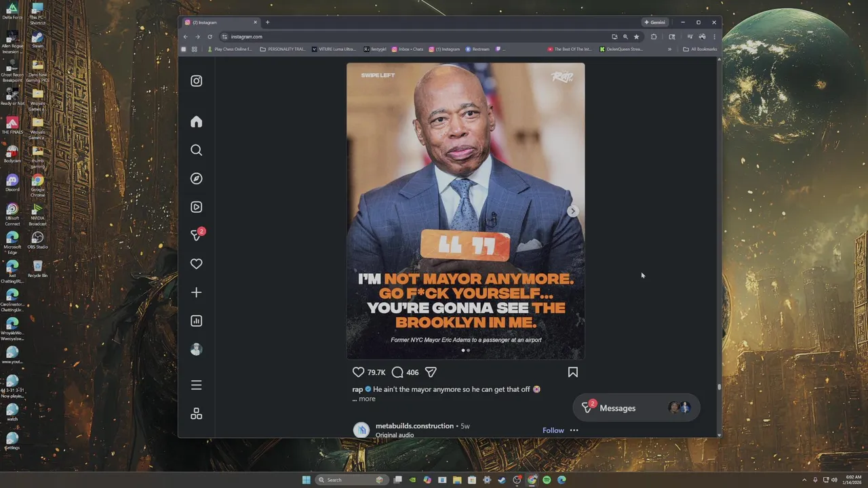868x488 pixels.
Task: Open the 'Also from Meta' grid icon
Action: 196,413
